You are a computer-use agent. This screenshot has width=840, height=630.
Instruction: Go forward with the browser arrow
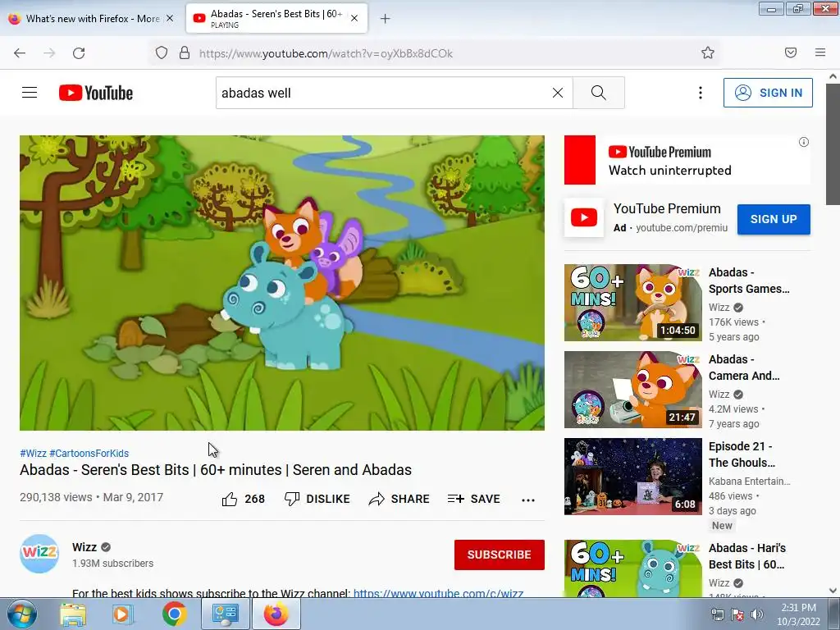click(49, 53)
